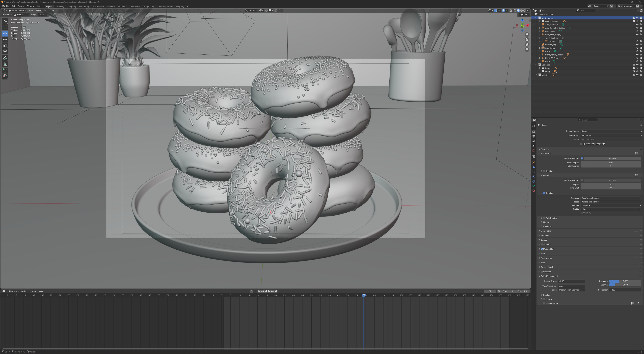The image size is (644, 354).
Task: Select the Rotate tool in toolbar
Action: [x=5, y=40]
